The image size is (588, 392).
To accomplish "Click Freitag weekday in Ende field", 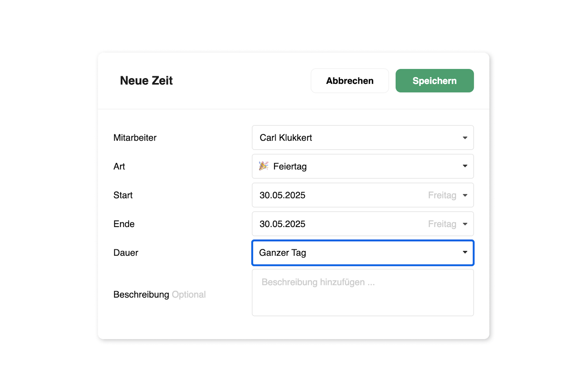I will click(x=442, y=224).
